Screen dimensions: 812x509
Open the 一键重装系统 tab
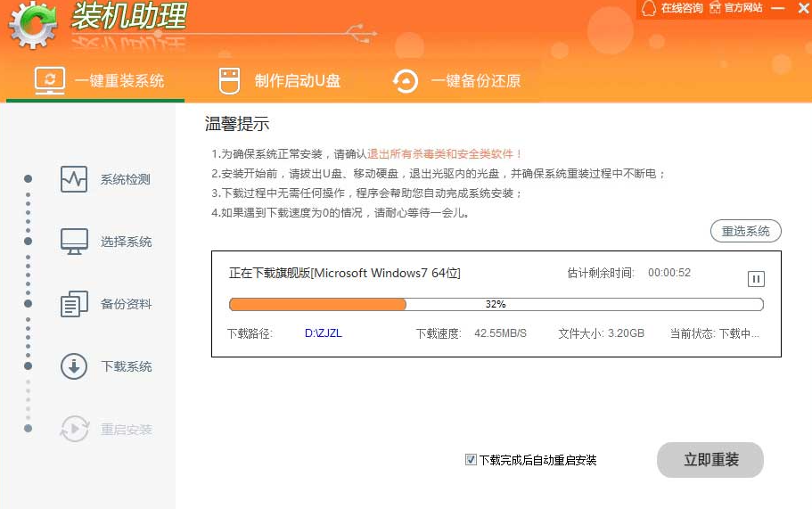100,81
